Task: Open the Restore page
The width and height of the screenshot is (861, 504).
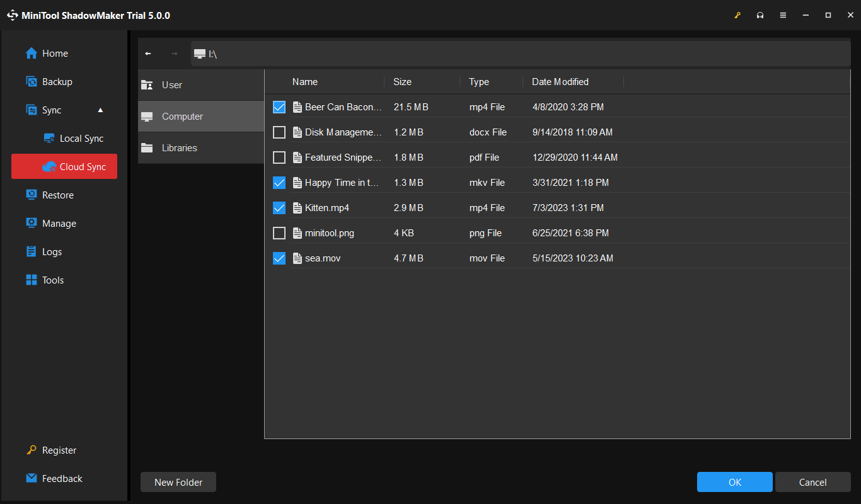Action: 64,195
